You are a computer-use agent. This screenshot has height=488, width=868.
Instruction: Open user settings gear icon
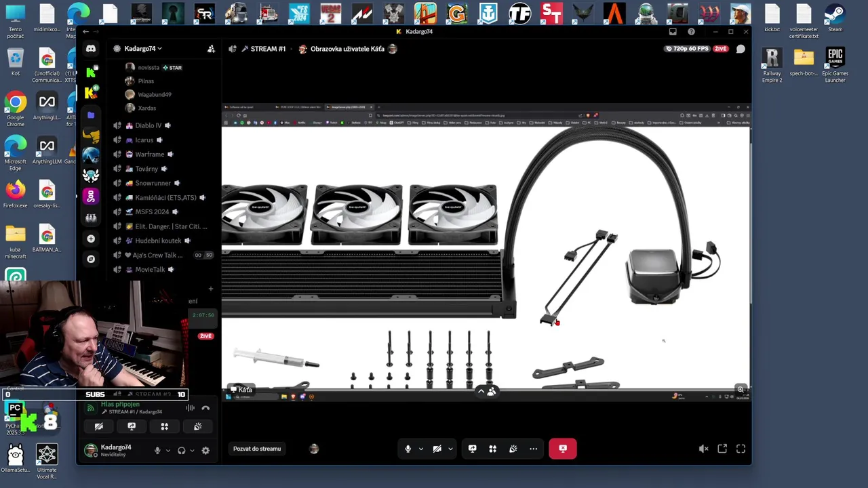[205, 450]
